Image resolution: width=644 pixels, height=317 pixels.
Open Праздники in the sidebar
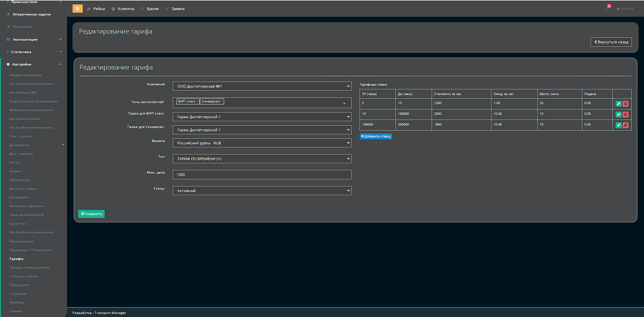click(x=19, y=285)
